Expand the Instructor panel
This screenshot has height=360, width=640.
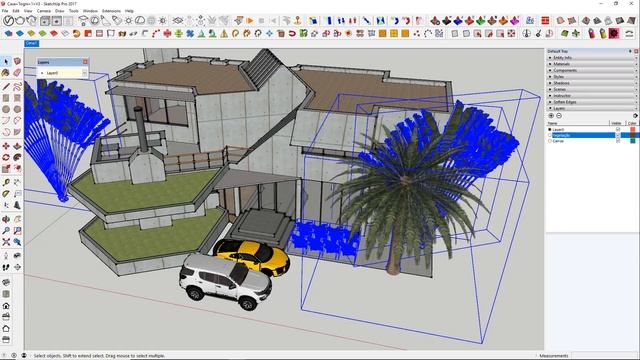click(x=592, y=96)
